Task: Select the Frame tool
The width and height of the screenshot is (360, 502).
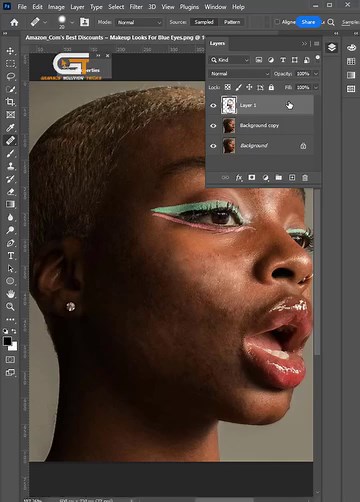Action: pos(10,115)
